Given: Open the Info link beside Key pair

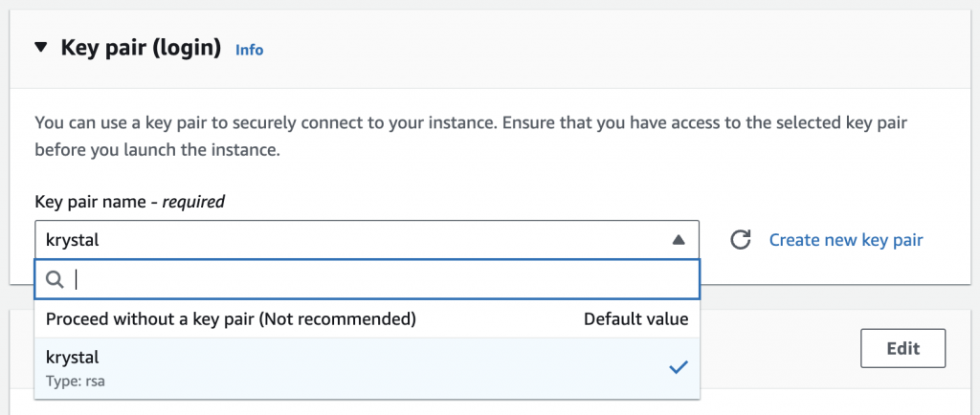Looking at the screenshot, I should point(249,49).
